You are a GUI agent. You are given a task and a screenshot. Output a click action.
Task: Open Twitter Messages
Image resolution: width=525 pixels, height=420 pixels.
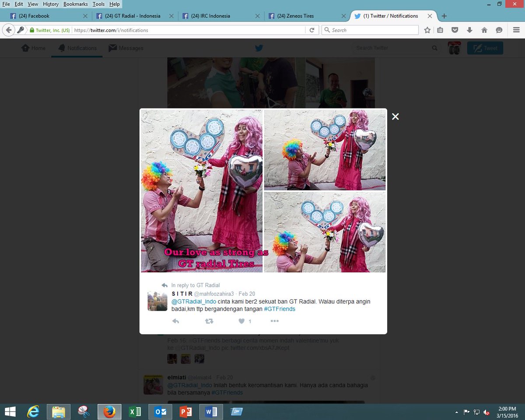coord(126,48)
